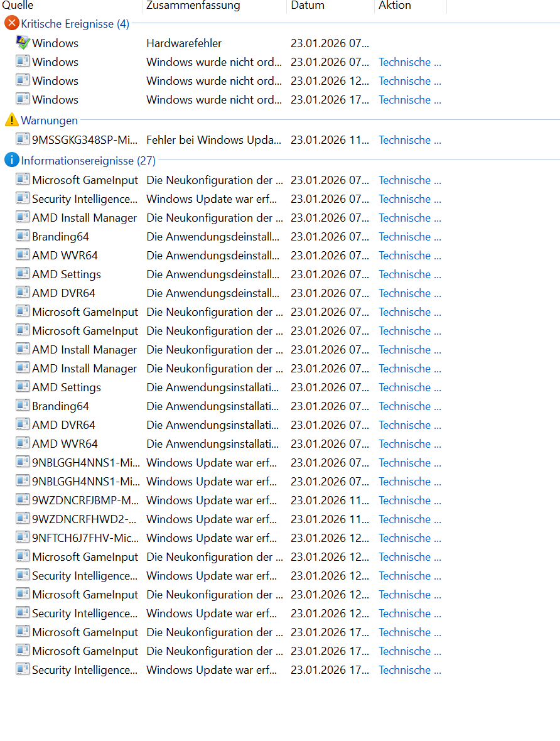Open Technische link for AMD DVR64 Anwendungsinstallati... row
Image resolution: width=560 pixels, height=741 pixels.
[410, 425]
